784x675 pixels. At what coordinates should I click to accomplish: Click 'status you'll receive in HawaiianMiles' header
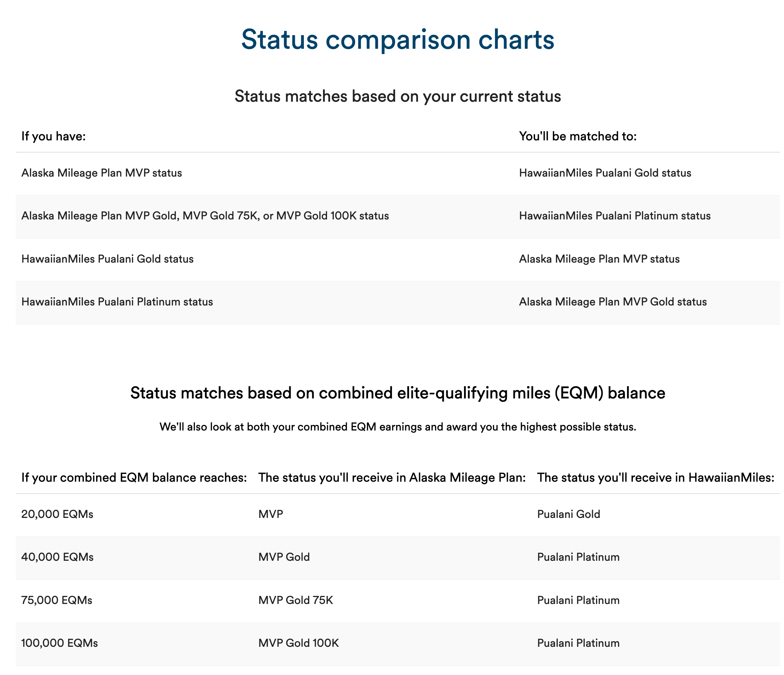[x=656, y=478]
